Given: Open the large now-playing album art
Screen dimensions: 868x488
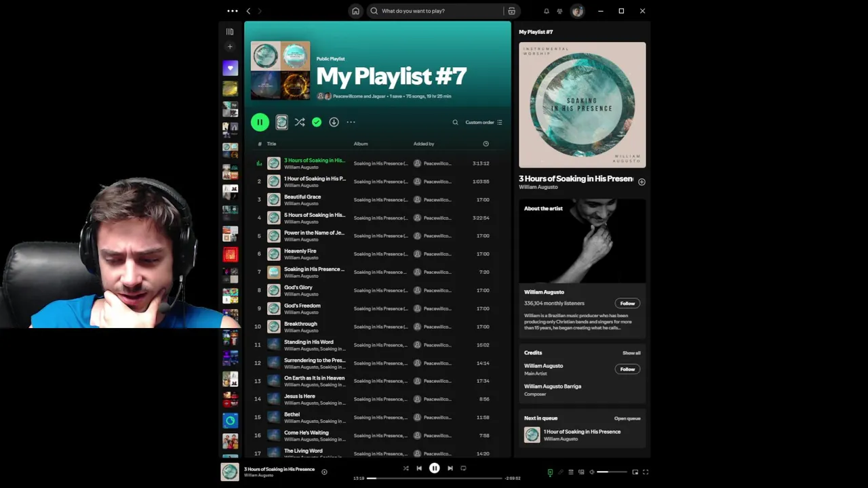Looking at the screenshot, I should (x=583, y=105).
